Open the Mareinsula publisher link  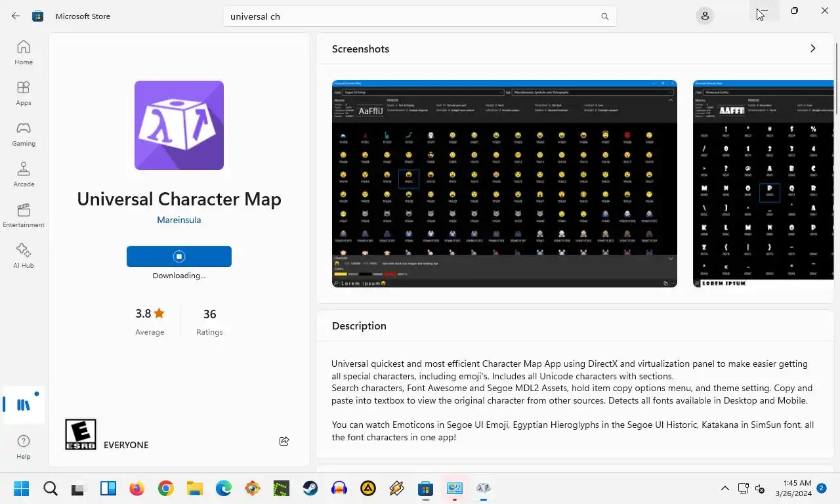click(178, 220)
